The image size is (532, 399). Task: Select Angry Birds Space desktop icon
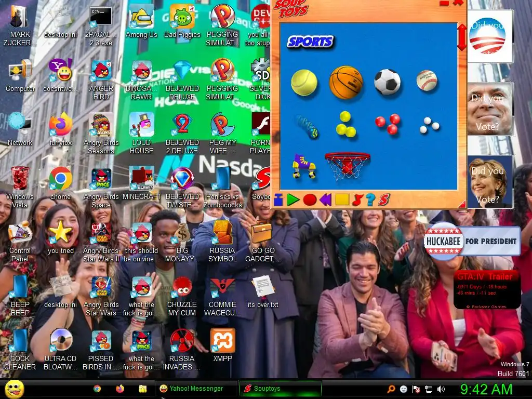pos(101,188)
